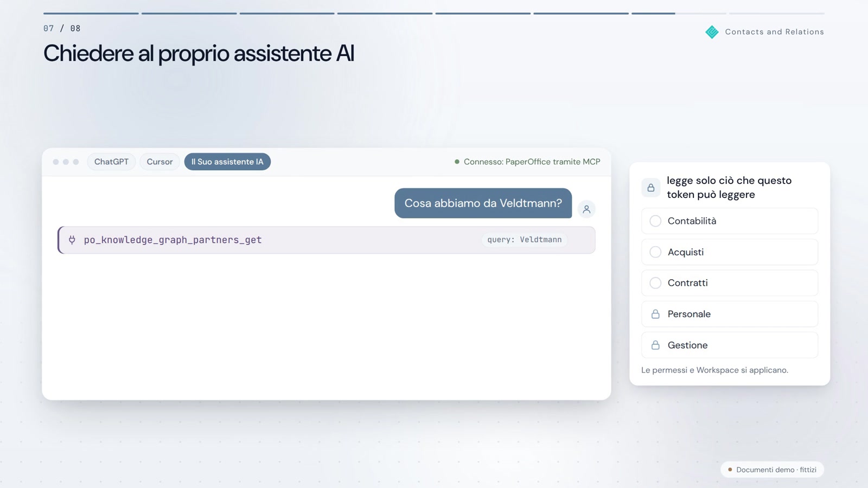Click the green connection status dot
This screenshot has height=488, width=868.
(x=457, y=162)
